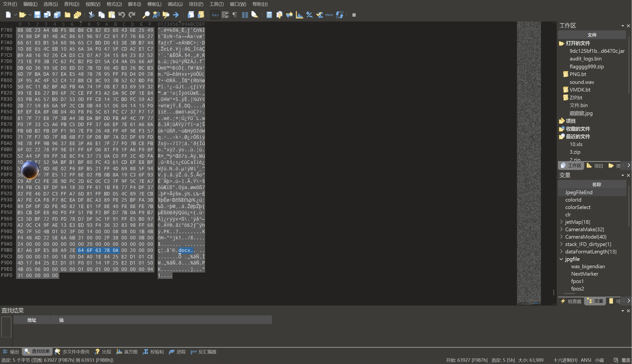Open the histogram toolbar icon
632x364 pixels.
click(299, 15)
